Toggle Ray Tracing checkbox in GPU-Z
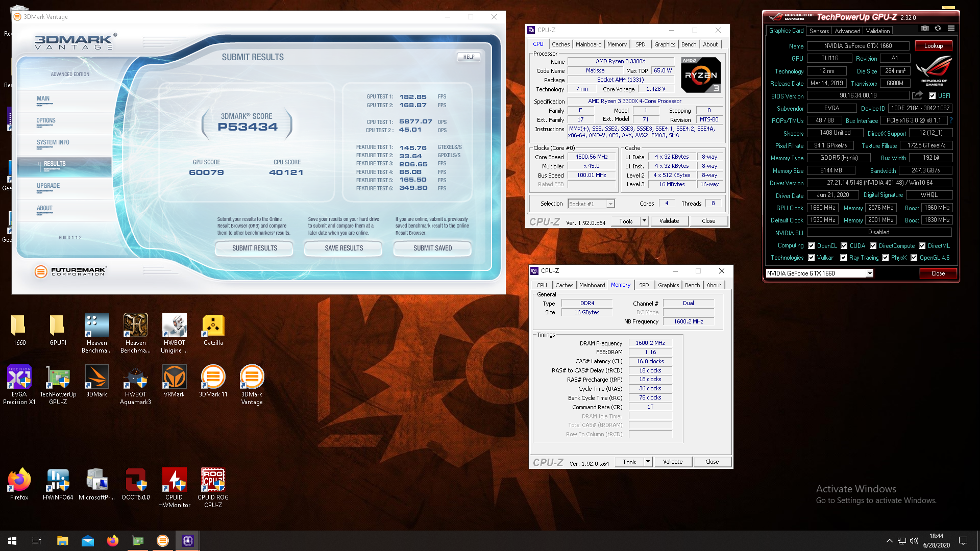 click(x=843, y=258)
